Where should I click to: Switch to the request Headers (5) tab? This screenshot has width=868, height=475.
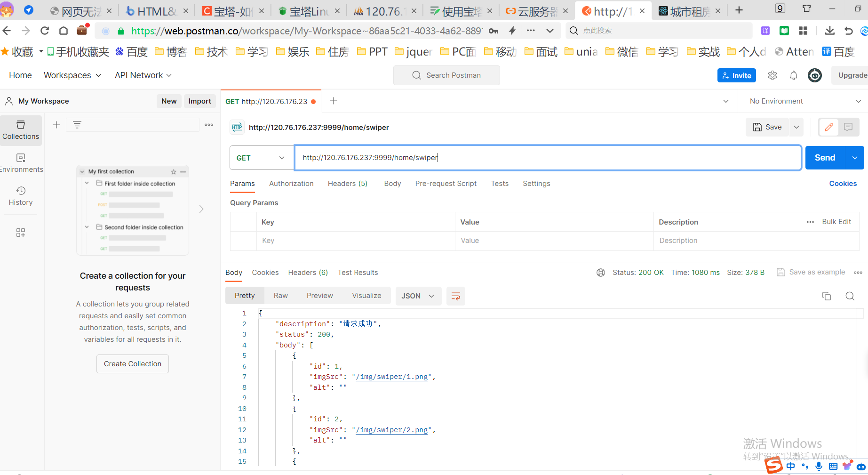click(348, 184)
